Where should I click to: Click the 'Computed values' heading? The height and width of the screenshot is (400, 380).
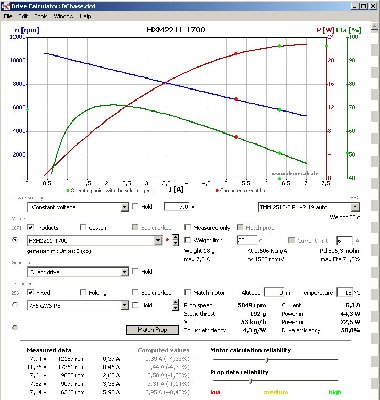163,350
